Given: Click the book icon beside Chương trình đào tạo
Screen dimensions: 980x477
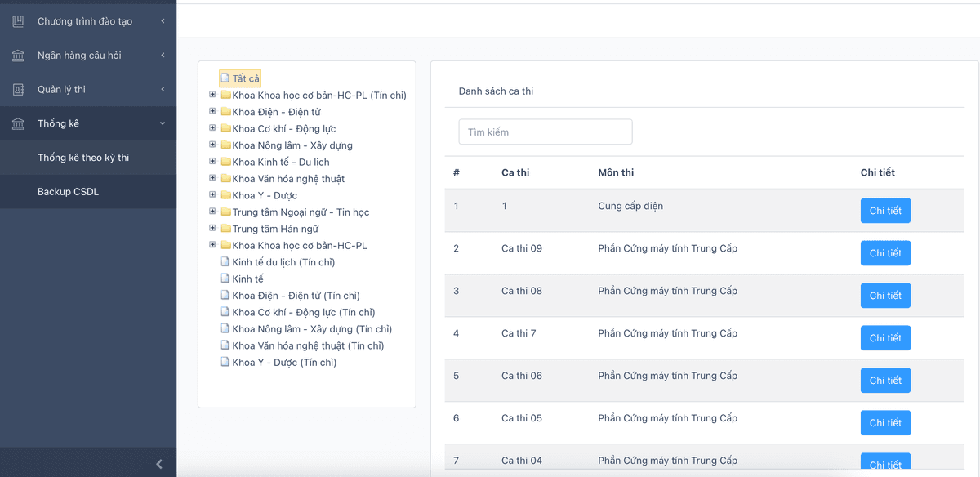Looking at the screenshot, I should pos(18,21).
